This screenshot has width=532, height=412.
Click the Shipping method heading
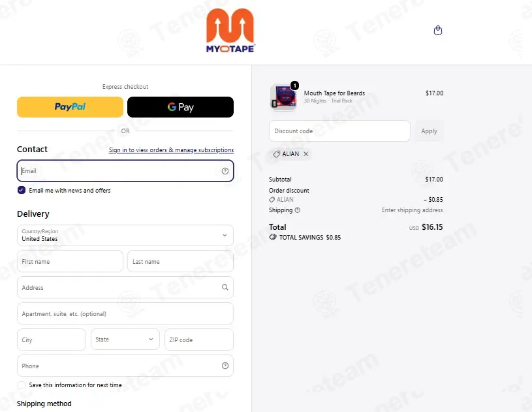[44, 404]
